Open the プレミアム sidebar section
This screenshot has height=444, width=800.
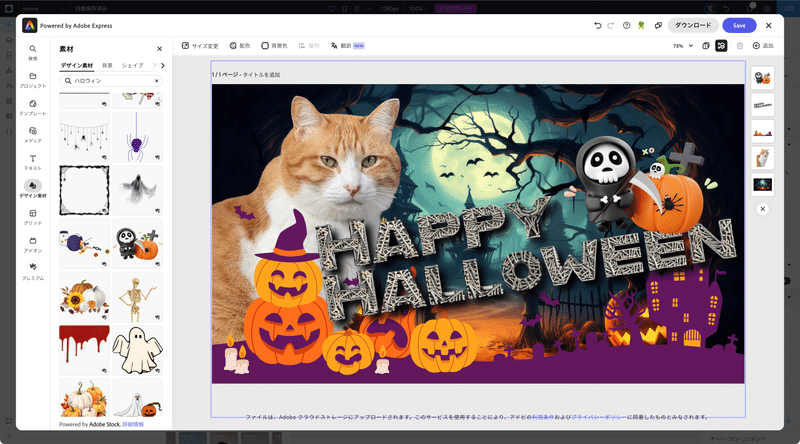point(33,272)
